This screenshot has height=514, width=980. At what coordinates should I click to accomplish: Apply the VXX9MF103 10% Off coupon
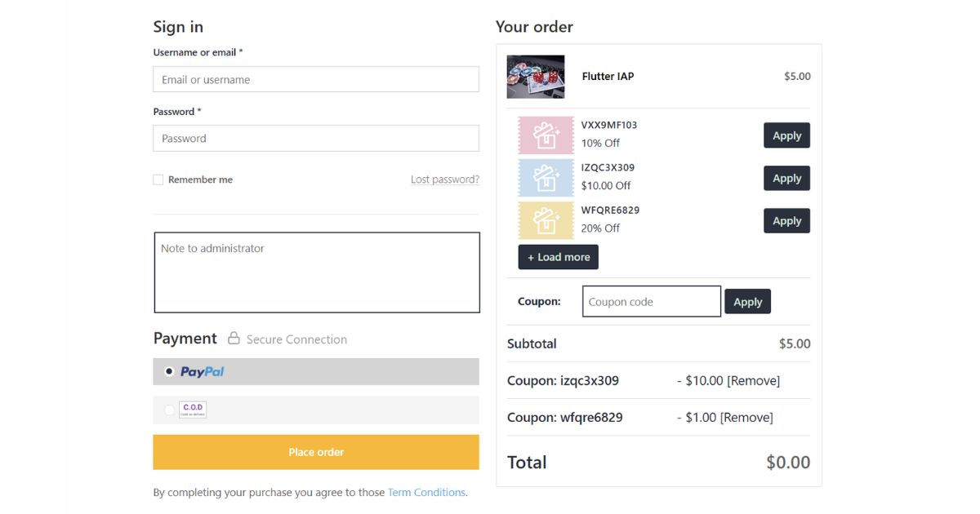point(786,135)
